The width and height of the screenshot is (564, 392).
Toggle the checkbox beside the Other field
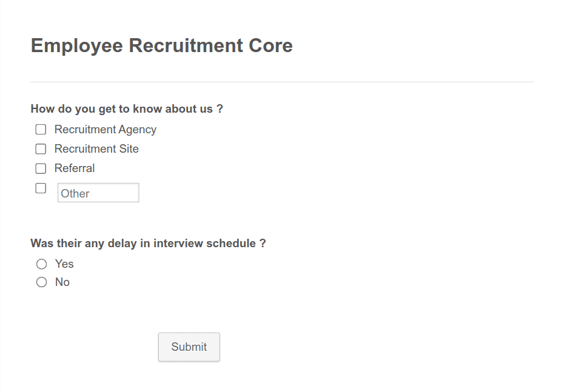41,188
